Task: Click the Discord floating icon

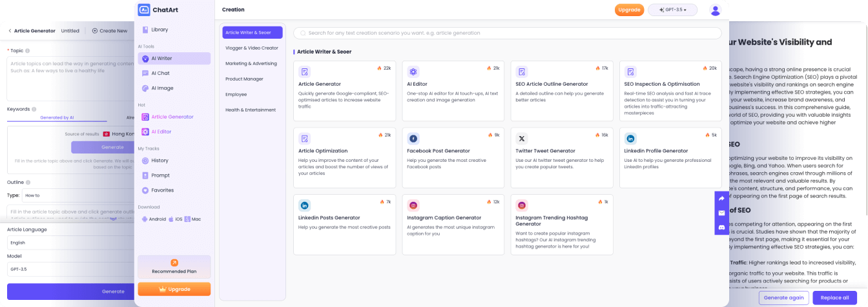Action: click(721, 227)
